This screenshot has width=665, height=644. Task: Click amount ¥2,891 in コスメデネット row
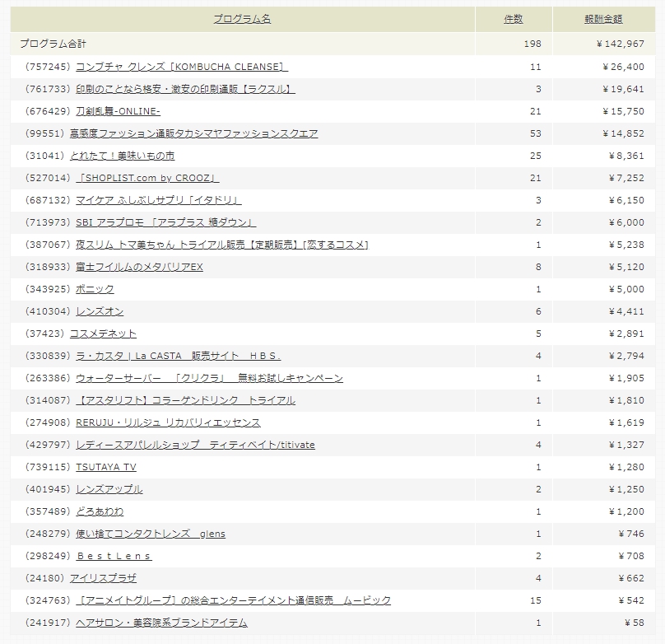point(626,334)
